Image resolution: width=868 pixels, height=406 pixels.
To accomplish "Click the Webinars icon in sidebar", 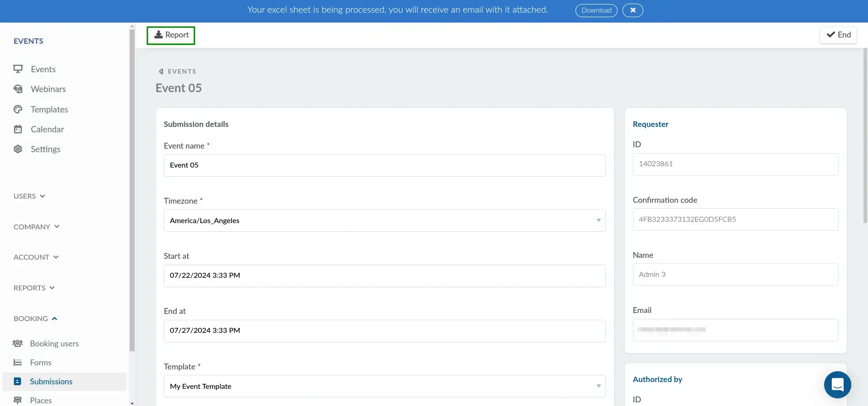I will (18, 89).
